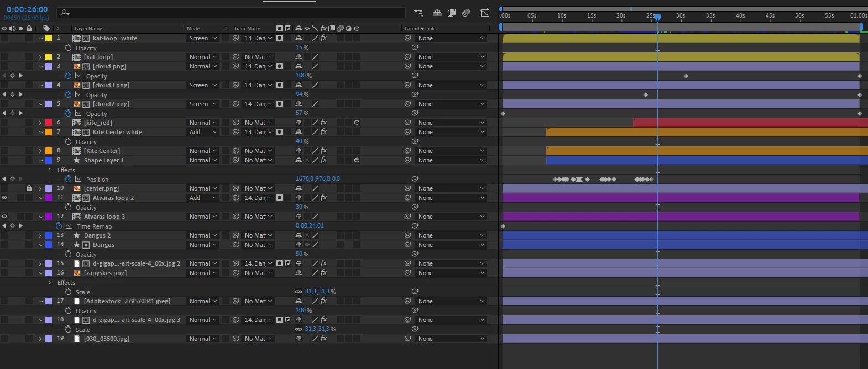This screenshot has height=369, width=868.
Task: Click the current time indicator playhead handle
Action: tap(657, 18)
